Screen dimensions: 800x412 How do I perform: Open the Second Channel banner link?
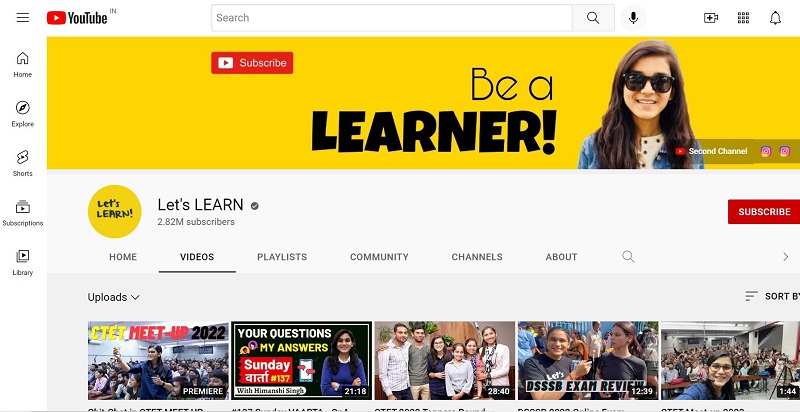click(x=711, y=151)
